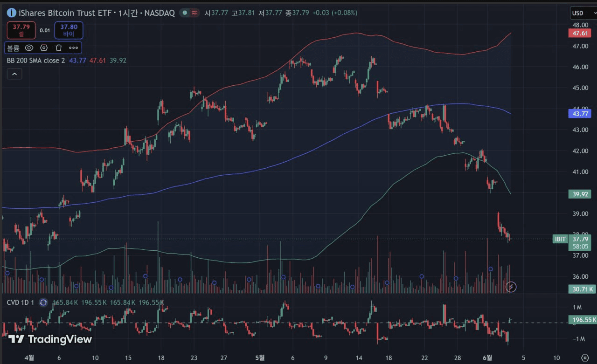Screen dimensions: 597x364
Task: Open settings for the 볼륨 indicator
Action: [44, 48]
